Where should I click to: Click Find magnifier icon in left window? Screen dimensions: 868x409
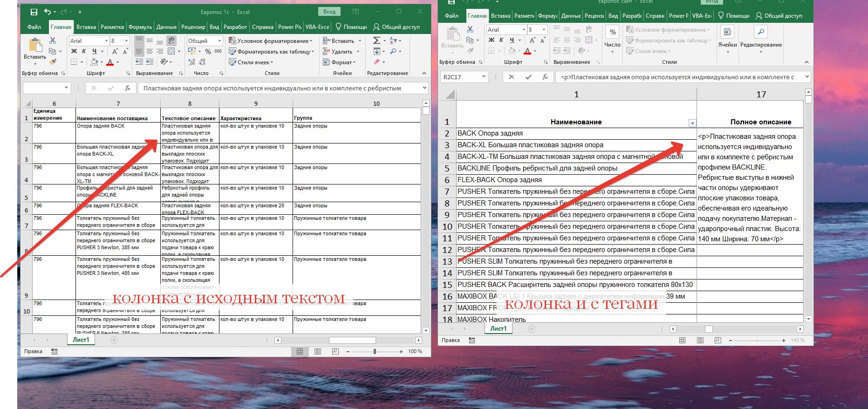click(393, 51)
